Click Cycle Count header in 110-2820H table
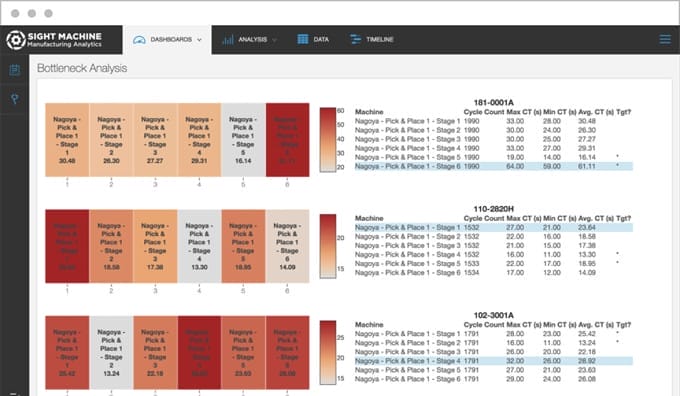Viewport: 680px width, 396px height. [484, 218]
